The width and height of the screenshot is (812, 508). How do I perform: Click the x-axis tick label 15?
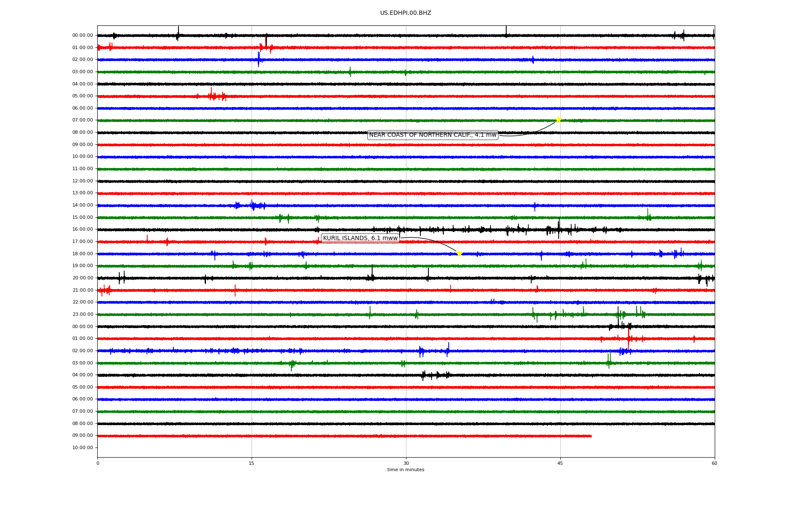pyautogui.click(x=252, y=463)
